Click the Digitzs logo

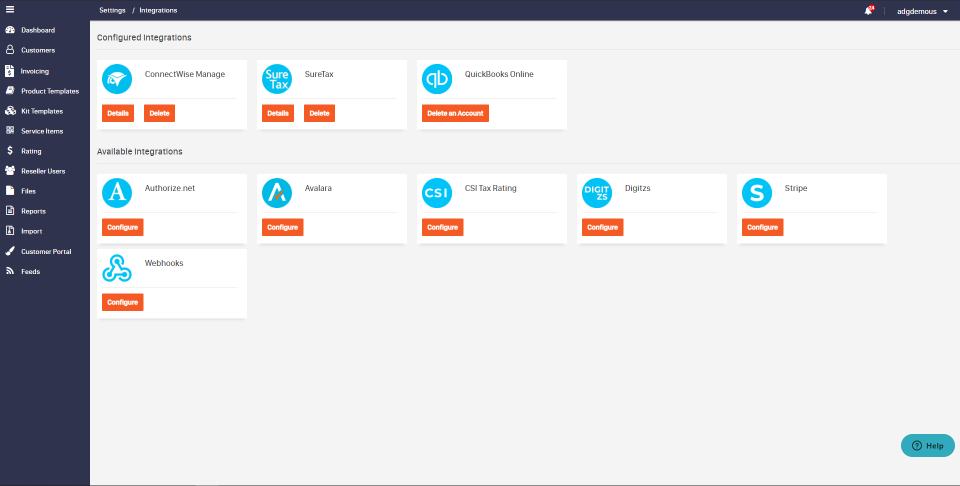click(597, 193)
